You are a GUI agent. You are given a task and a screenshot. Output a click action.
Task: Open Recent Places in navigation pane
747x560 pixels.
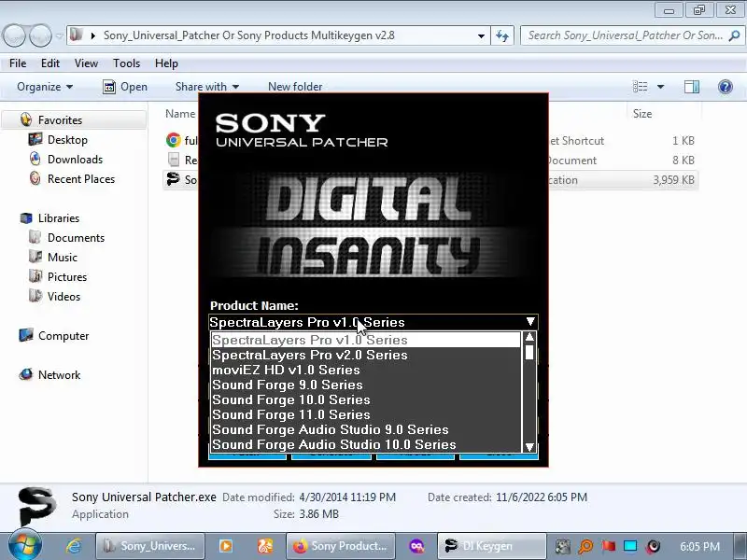[x=81, y=179]
